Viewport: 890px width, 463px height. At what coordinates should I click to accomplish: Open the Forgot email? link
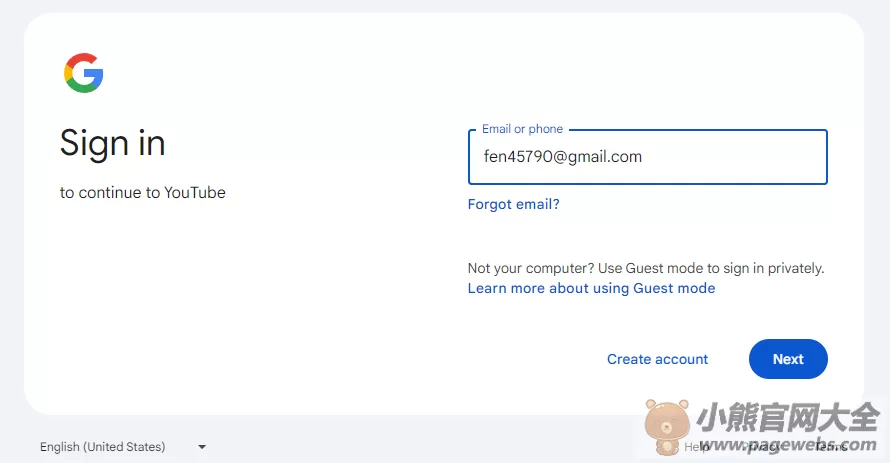(x=514, y=204)
